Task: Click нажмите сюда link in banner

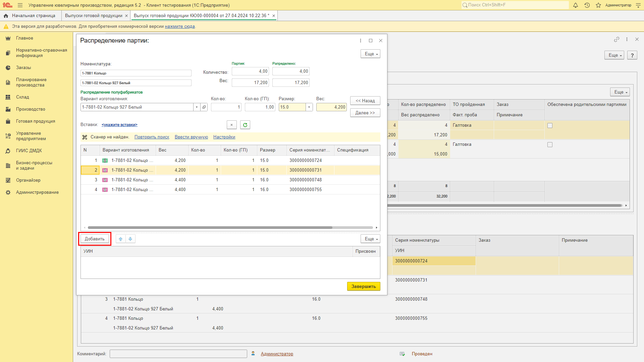Action: (x=180, y=26)
